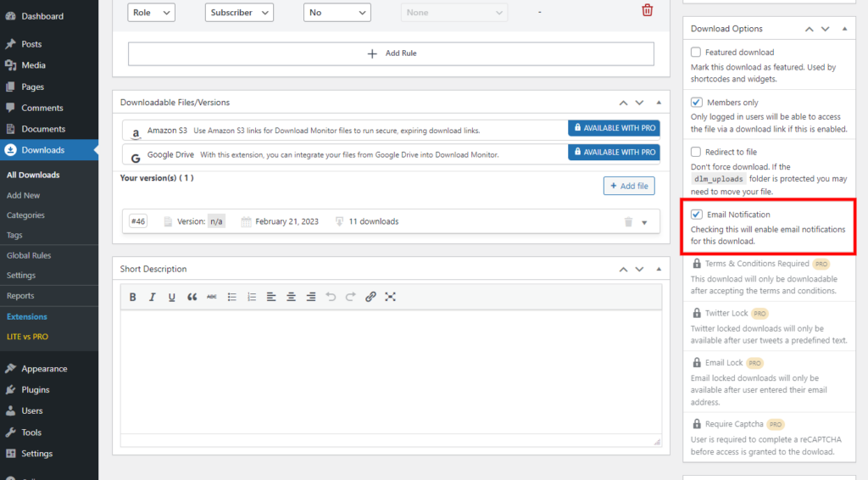Click Amazon S3 Available with Pro button
The height and width of the screenshot is (480, 868).
[614, 128]
